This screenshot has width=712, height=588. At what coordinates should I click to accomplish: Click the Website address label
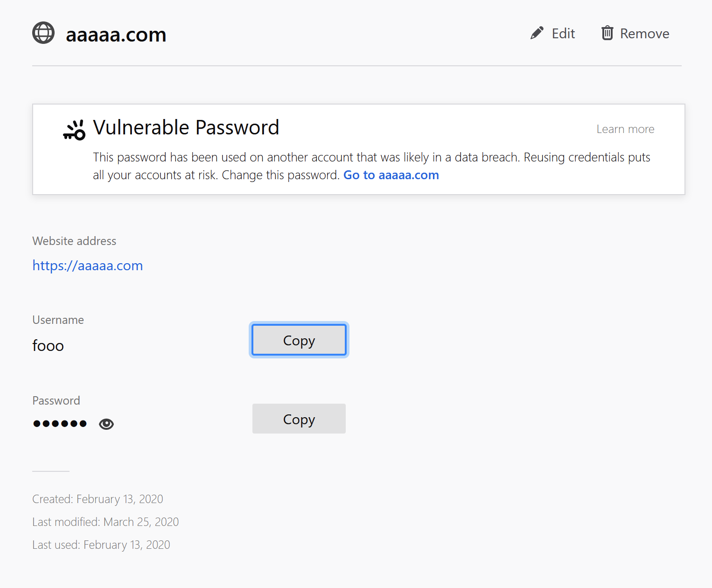tap(74, 241)
